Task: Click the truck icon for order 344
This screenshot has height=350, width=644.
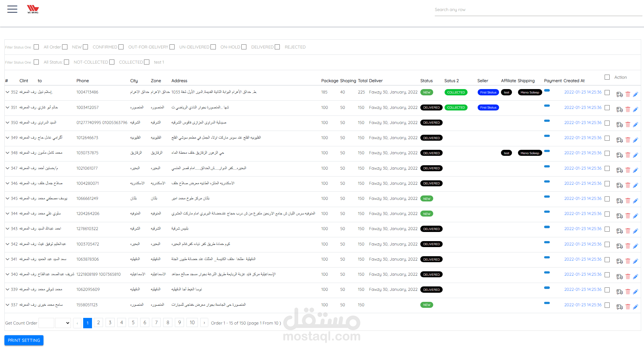Action: coord(619,216)
